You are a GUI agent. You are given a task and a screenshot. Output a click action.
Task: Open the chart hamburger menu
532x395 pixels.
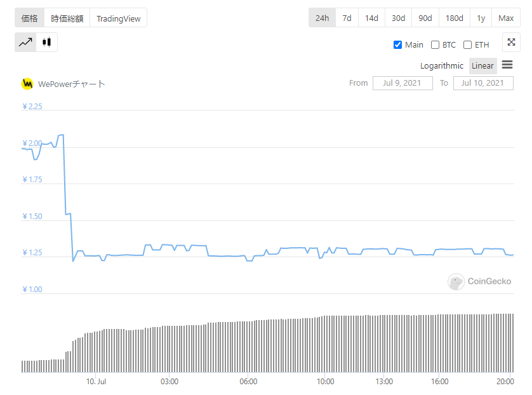[x=507, y=65]
